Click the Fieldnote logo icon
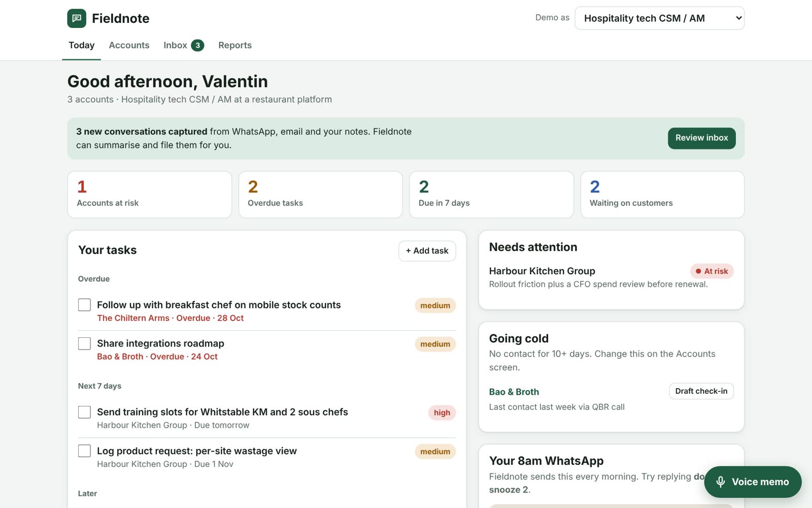This screenshot has width=812, height=508. click(x=77, y=18)
